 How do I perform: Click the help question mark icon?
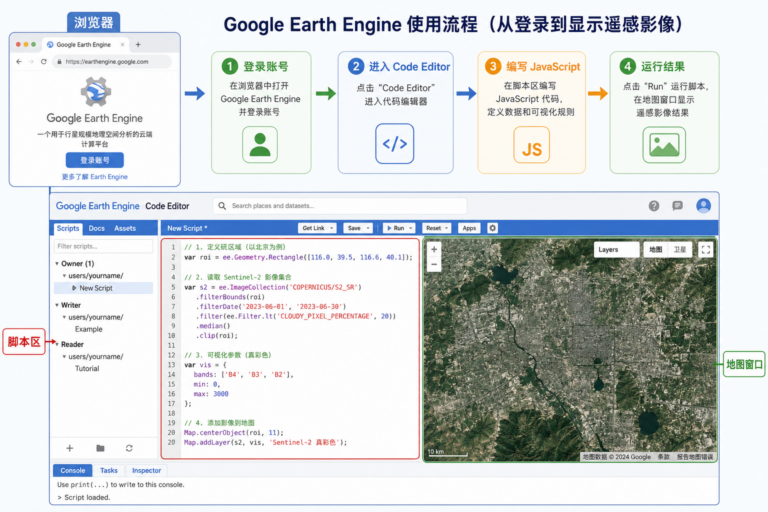point(653,206)
